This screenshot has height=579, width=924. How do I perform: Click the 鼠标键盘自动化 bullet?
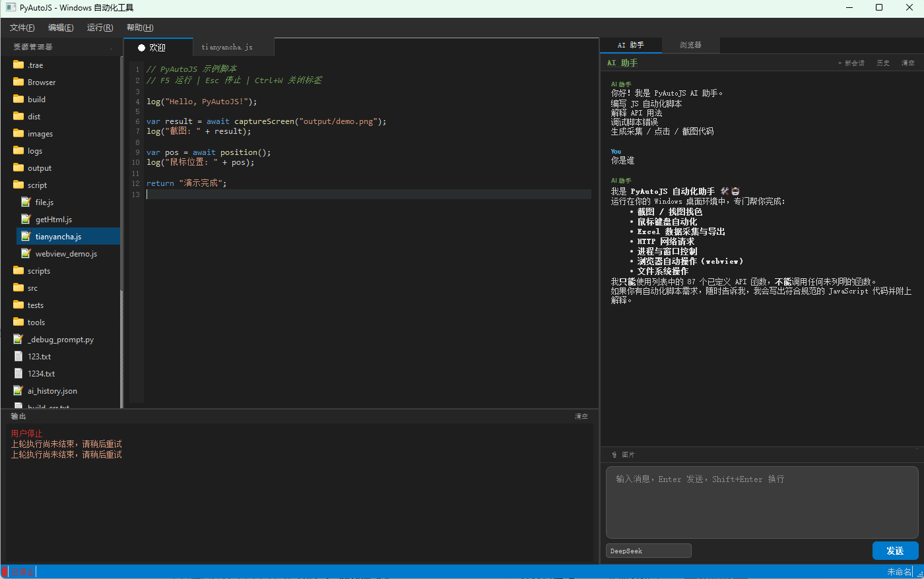tap(667, 222)
